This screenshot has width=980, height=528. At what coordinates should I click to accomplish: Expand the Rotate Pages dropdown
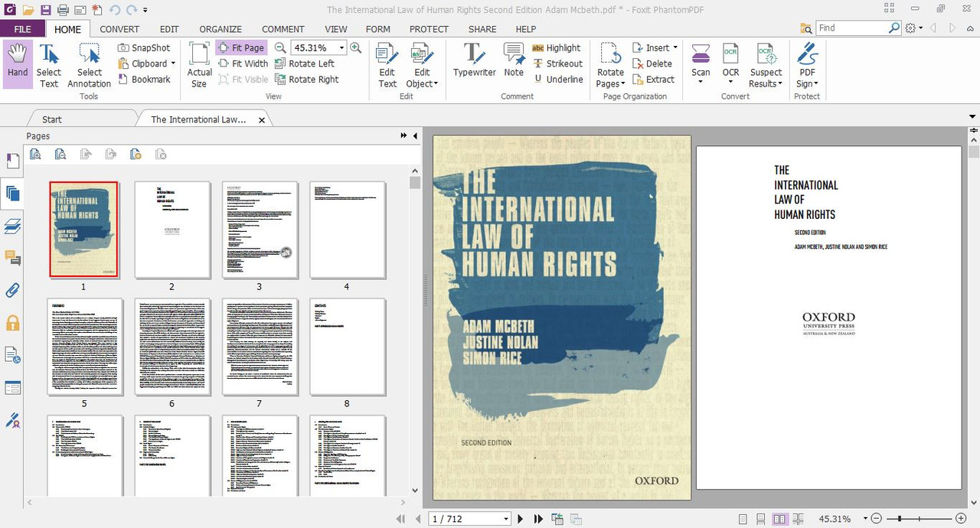622,84
